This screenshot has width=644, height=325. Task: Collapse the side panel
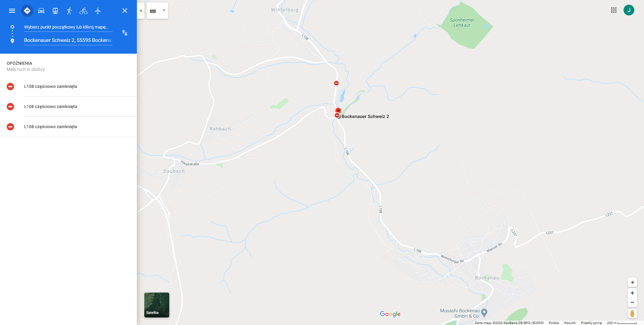click(x=141, y=11)
